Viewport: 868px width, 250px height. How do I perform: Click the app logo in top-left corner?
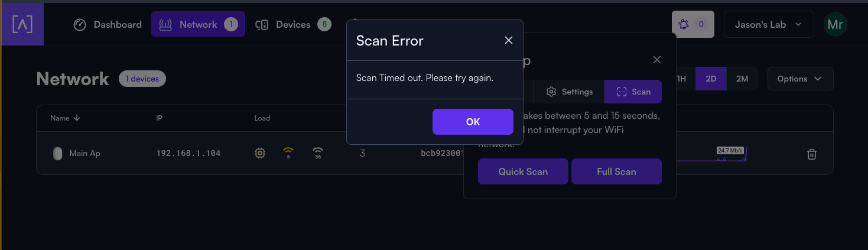tap(22, 25)
